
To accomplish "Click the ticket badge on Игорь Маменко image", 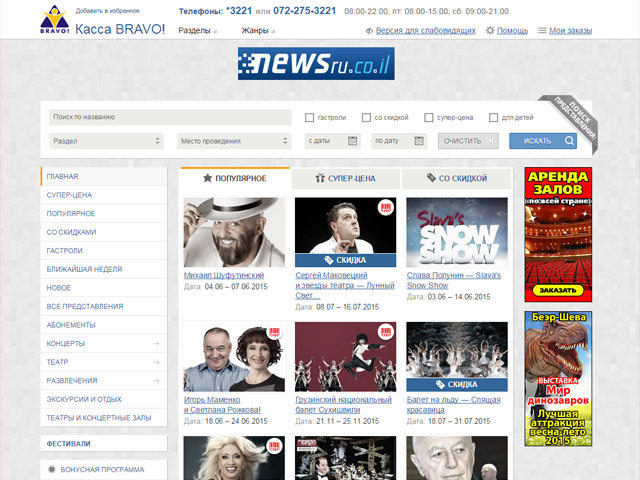I will [274, 332].
